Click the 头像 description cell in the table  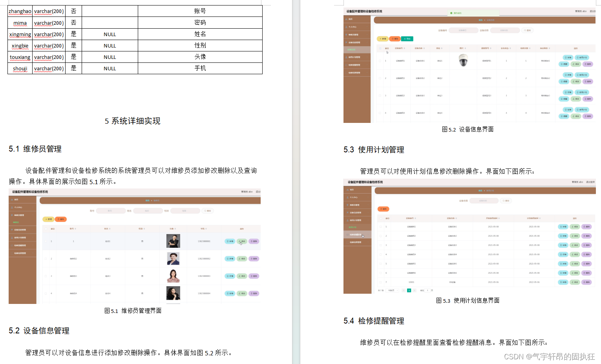pyautogui.click(x=200, y=57)
